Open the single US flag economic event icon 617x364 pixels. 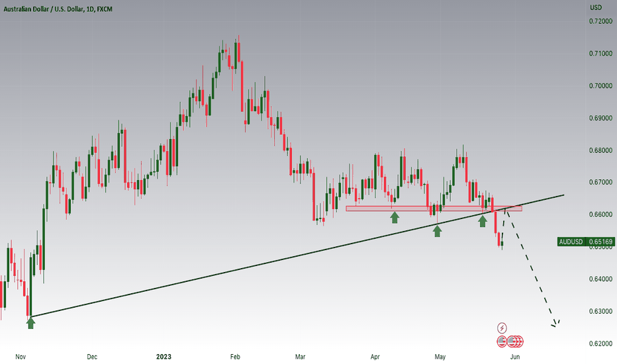pos(502,341)
